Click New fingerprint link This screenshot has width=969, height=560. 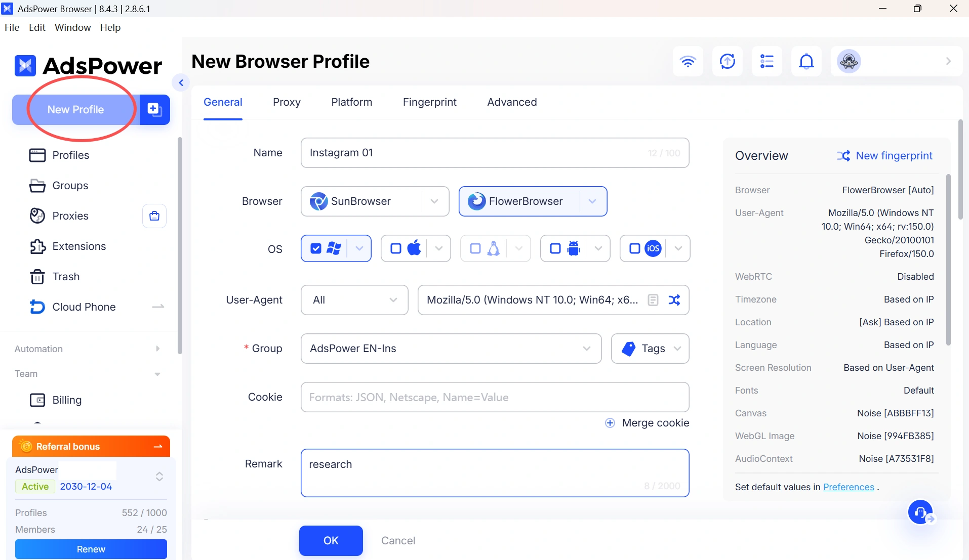[885, 156]
